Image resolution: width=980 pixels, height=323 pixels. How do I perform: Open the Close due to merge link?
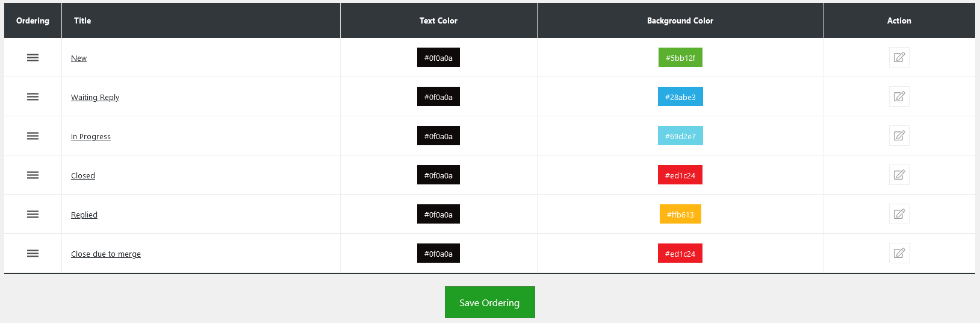106,254
